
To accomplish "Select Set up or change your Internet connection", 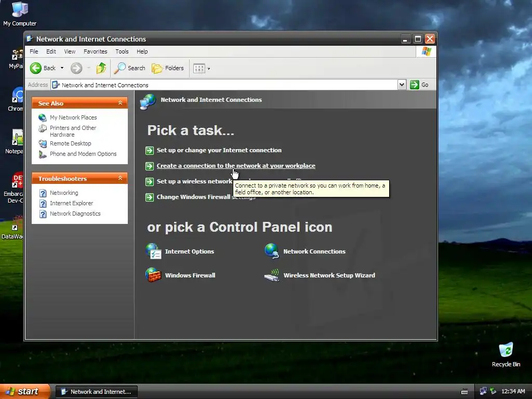I will pos(219,150).
